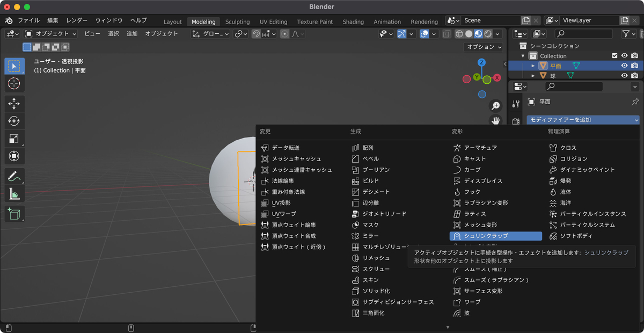
Task: Open the グロー transform orientation dropdown
Action: pyautogui.click(x=211, y=34)
